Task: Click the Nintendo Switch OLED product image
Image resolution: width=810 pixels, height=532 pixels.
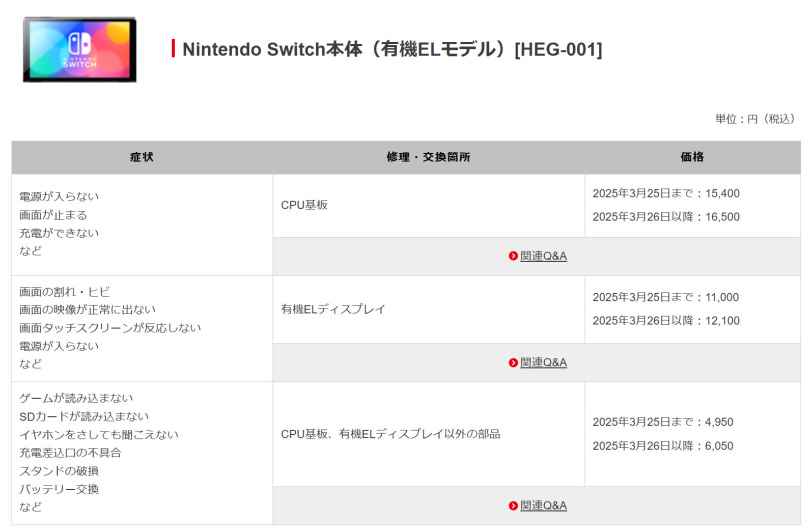Action: click(80, 50)
